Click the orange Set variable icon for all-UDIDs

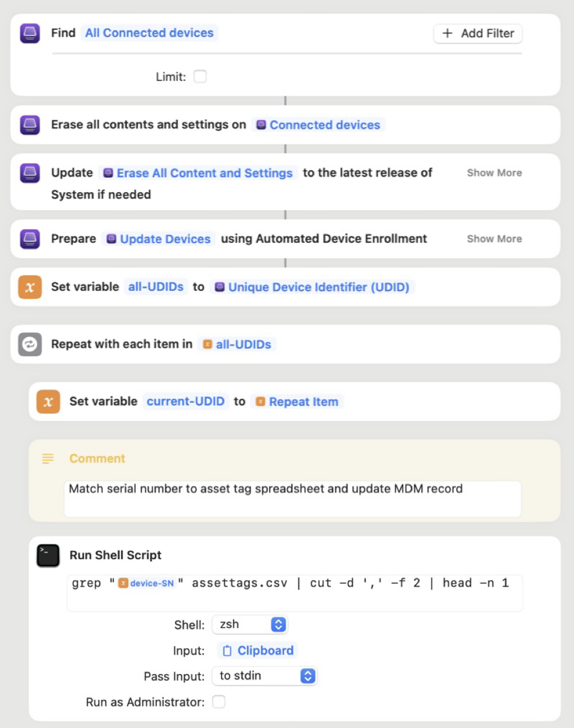pos(30,287)
